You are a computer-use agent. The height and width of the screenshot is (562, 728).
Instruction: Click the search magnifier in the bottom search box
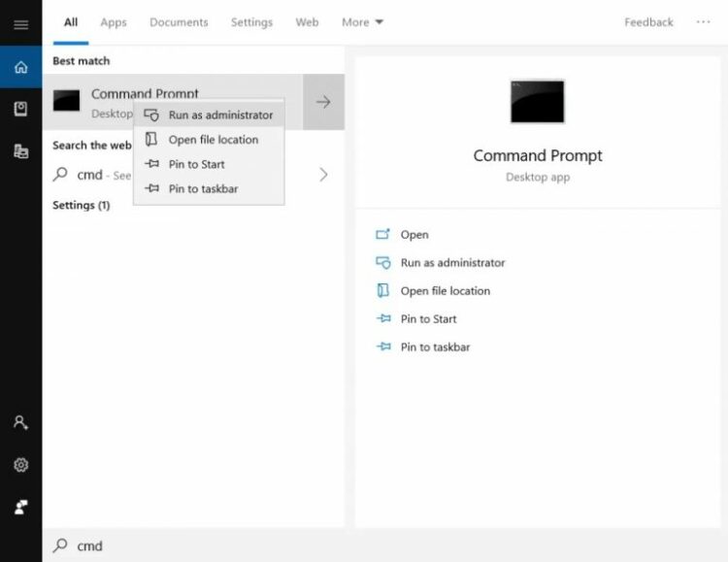[x=60, y=545]
